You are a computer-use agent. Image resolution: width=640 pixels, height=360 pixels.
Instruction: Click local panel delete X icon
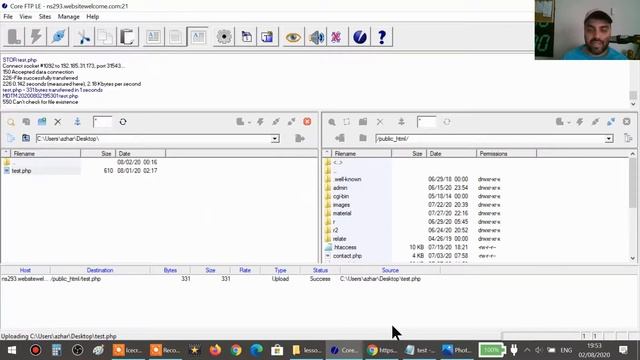click(x=58, y=122)
